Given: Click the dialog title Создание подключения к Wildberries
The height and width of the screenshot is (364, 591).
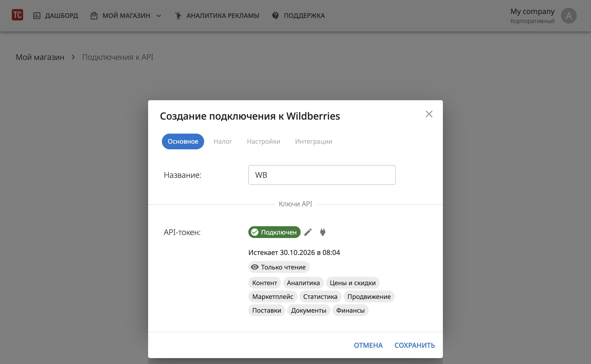Looking at the screenshot, I should tap(250, 116).
